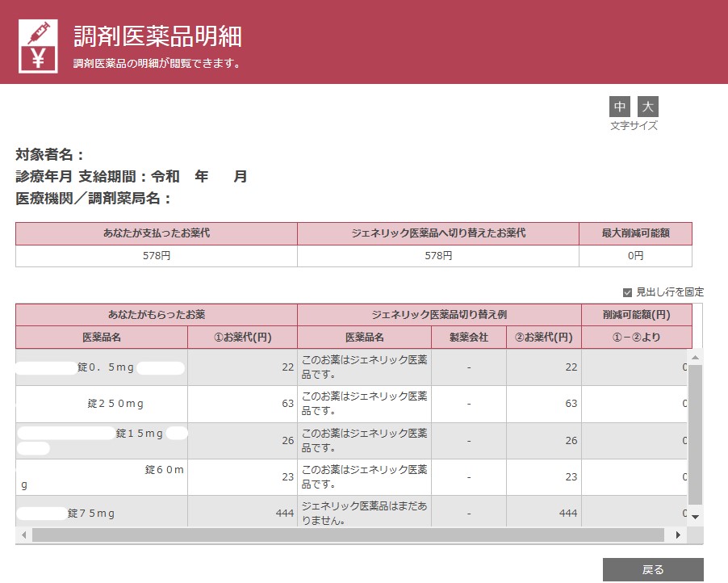
Task: Click the ジェネリック医薬品はまだありません cell
Action: coord(364,514)
